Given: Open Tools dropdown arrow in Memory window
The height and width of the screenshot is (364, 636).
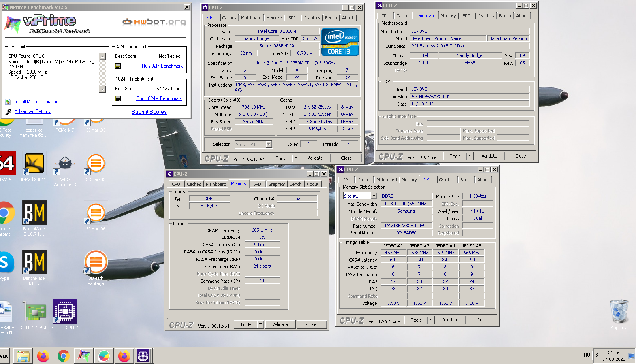Looking at the screenshot, I should [260, 324].
